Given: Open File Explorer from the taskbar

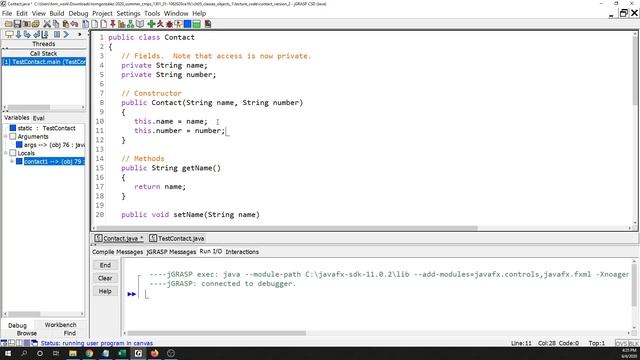Looking at the screenshot, I should 73,353.
